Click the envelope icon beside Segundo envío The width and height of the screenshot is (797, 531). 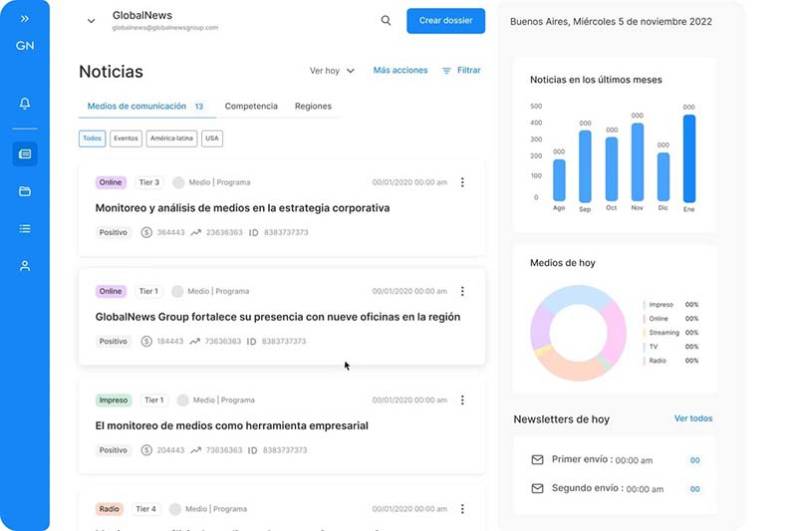click(x=537, y=488)
